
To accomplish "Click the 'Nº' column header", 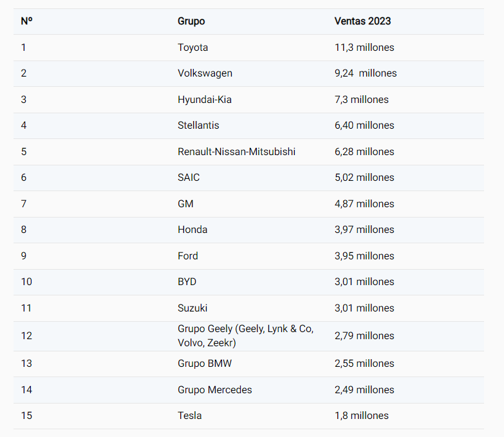I will [x=26, y=21].
